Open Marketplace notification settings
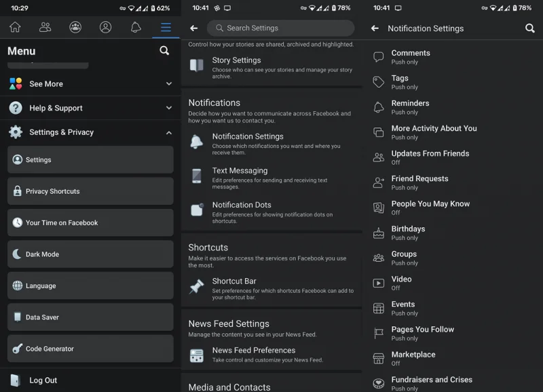Screen dimensions: 543x392 click(x=452, y=359)
